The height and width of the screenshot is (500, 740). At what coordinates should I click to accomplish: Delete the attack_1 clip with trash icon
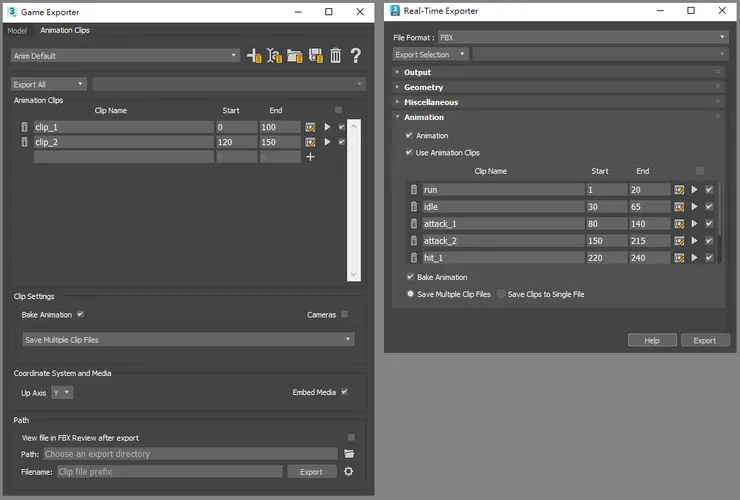[413, 224]
